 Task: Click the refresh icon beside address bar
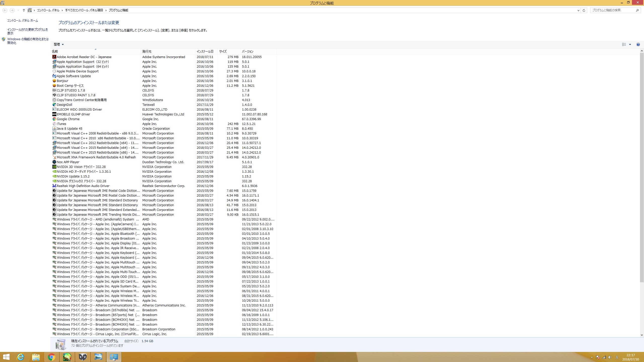(584, 10)
